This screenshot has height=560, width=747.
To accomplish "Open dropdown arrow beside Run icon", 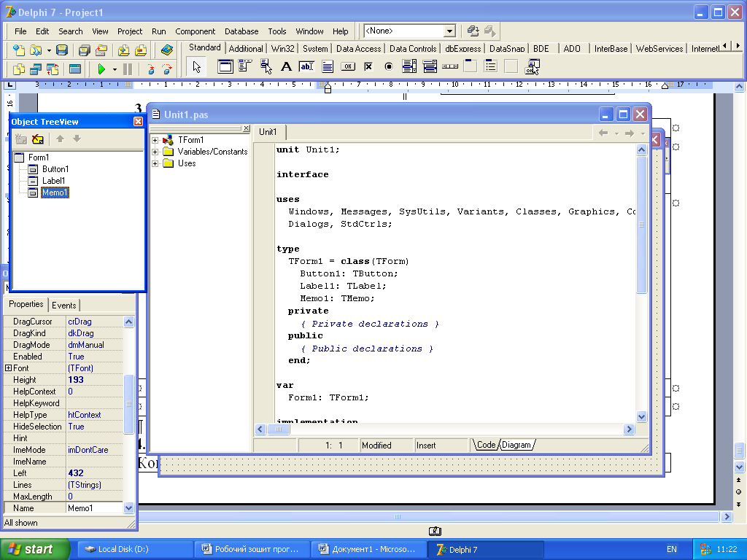I will pyautogui.click(x=115, y=69).
